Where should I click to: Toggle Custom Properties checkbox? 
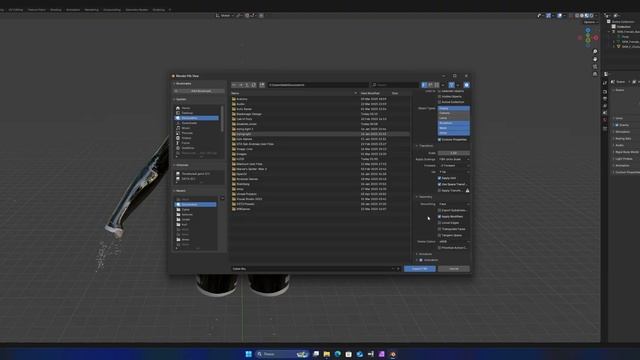tap(440, 140)
